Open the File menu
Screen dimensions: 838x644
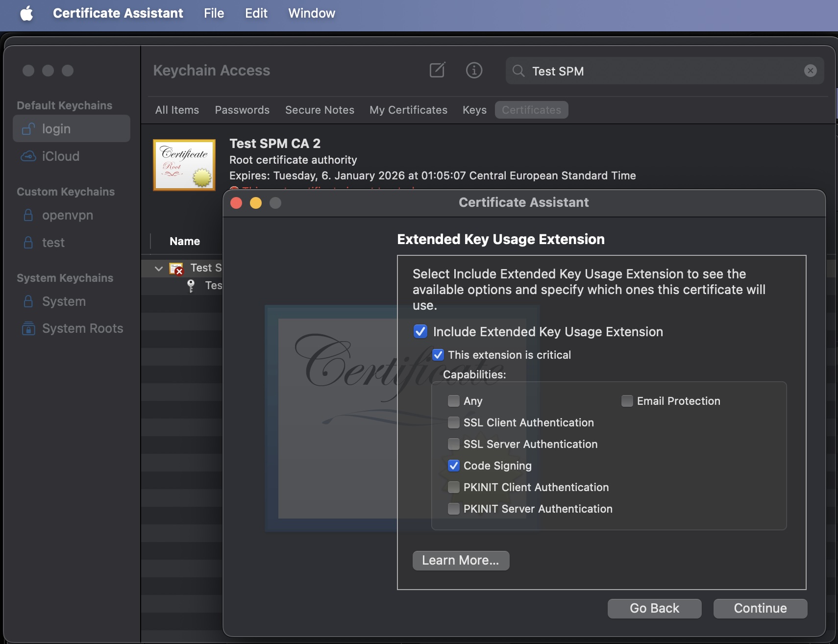214,13
